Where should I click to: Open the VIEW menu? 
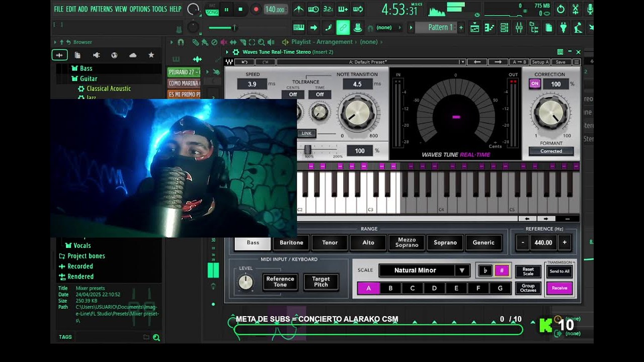121,9
